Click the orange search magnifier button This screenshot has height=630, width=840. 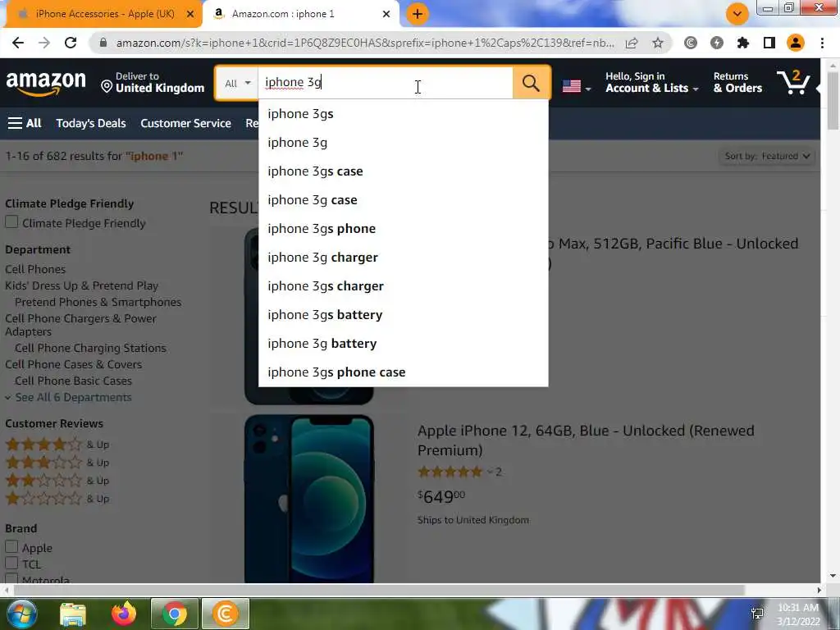pos(531,83)
